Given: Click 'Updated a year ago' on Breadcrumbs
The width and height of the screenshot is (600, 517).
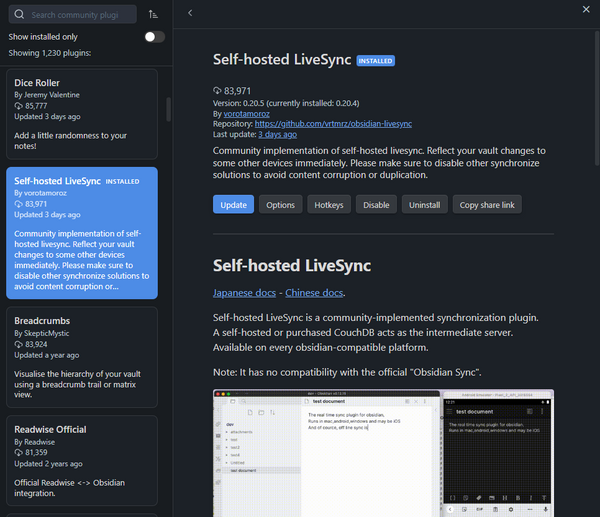Looking at the screenshot, I should [x=47, y=355].
